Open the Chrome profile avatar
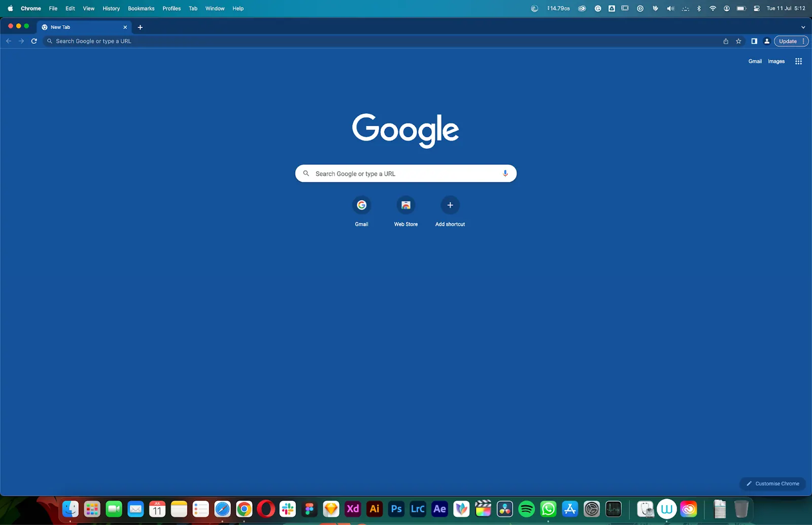Screen dimensions: 812x525 click(x=767, y=41)
